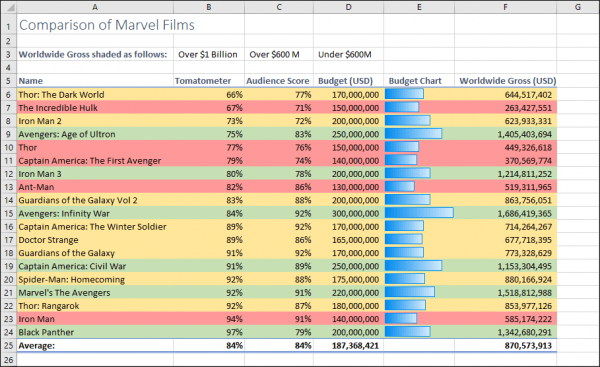Click the Over $1 Billion legend cell
600x367 pixels.
(x=209, y=54)
